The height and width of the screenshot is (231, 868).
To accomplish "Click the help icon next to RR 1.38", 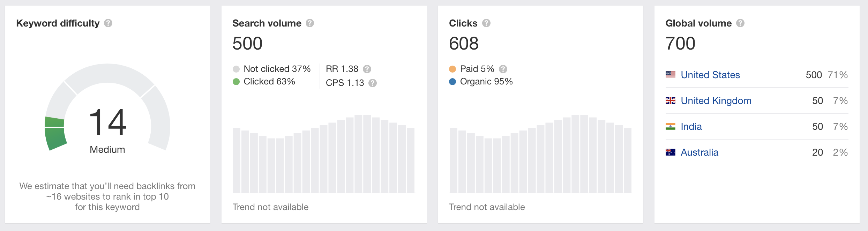I will pos(367,69).
